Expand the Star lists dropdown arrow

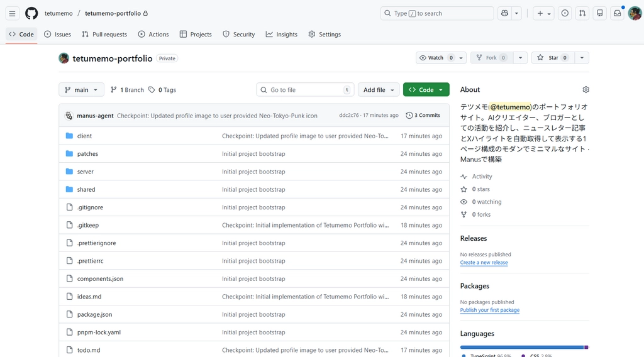pyautogui.click(x=582, y=58)
